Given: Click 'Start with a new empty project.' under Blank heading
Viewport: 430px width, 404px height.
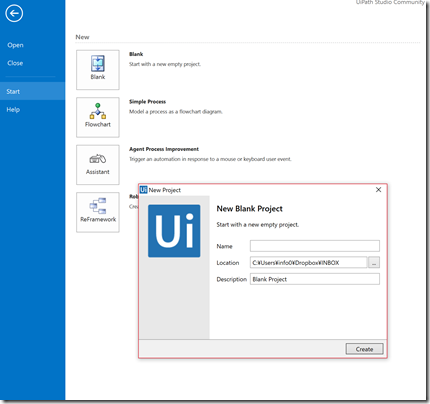Looking at the screenshot, I should tap(165, 64).
